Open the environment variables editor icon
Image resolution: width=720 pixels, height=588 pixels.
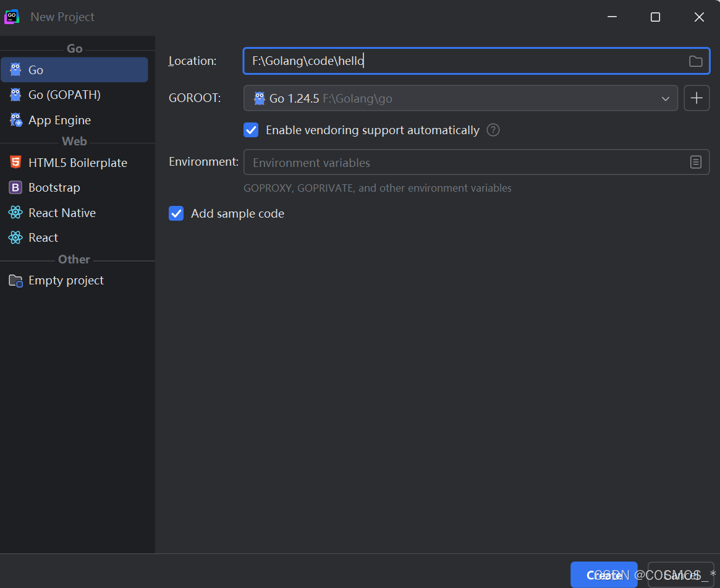point(696,162)
